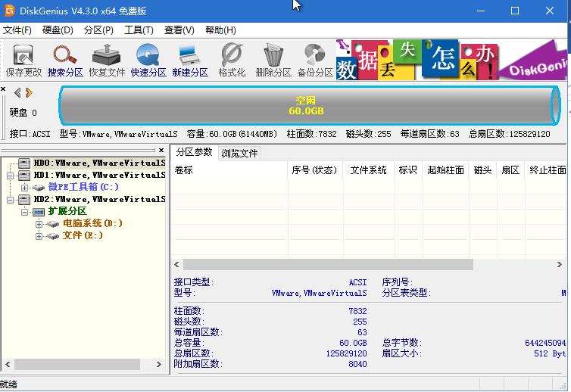Open the 文件(F) menu
The height and width of the screenshot is (392, 571).
point(17,30)
